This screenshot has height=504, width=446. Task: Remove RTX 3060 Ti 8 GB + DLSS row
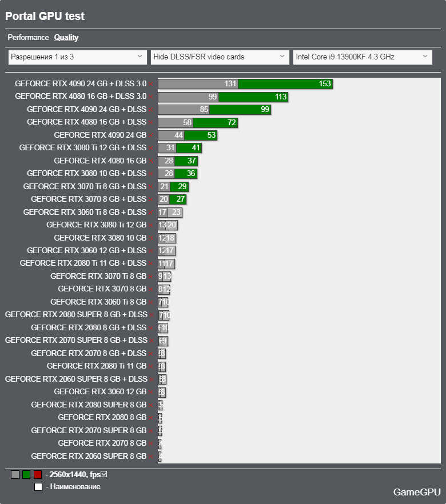click(x=151, y=213)
